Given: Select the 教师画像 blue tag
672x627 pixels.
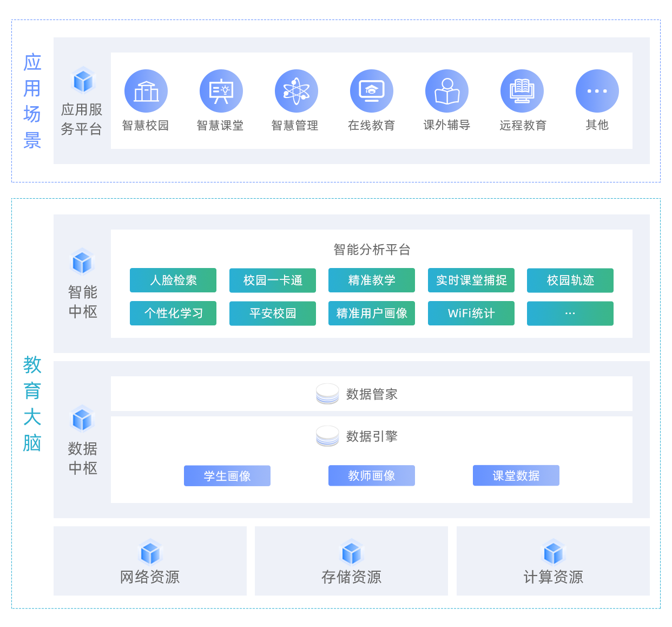Looking at the screenshot, I should [371, 476].
